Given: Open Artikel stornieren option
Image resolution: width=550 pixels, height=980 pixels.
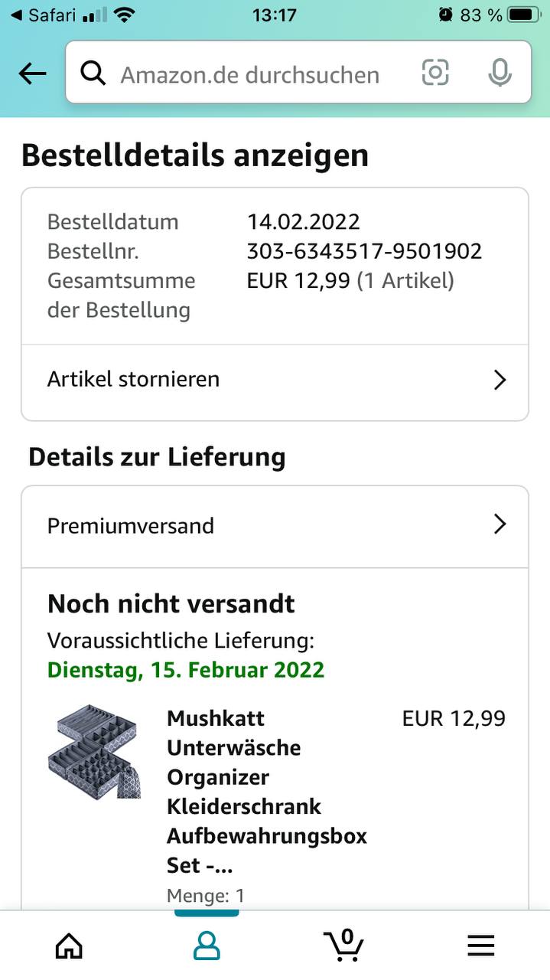Looking at the screenshot, I should 134,379.
